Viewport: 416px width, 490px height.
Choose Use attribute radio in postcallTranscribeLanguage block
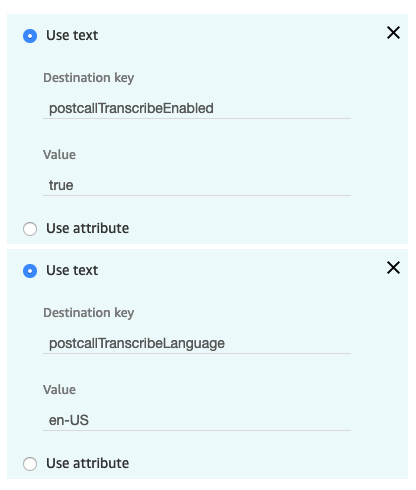point(30,464)
